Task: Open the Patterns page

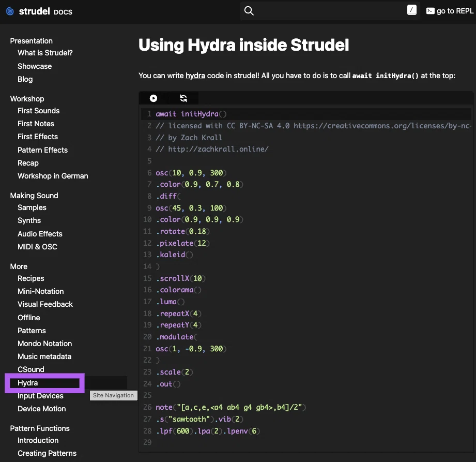Action: [x=32, y=331]
